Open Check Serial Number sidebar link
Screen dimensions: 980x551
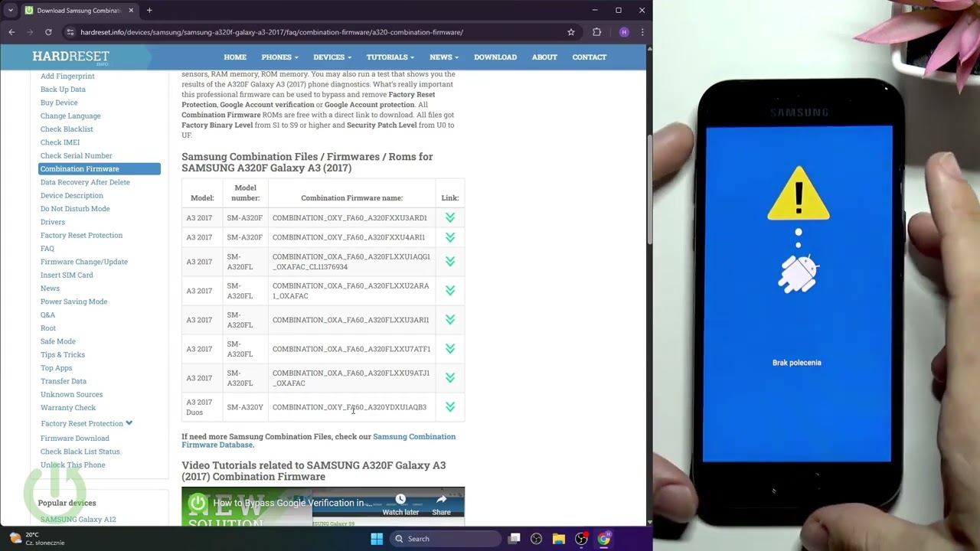pos(76,156)
